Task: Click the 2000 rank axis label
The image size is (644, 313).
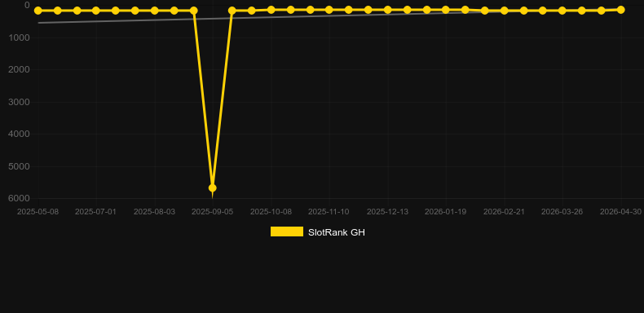Action: point(19,69)
